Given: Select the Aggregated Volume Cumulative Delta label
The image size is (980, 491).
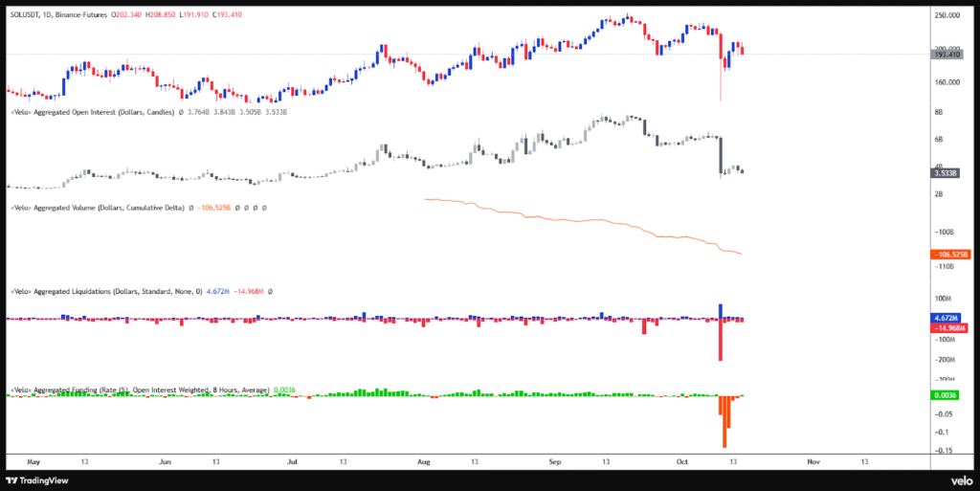Looking at the screenshot, I should coord(97,208).
